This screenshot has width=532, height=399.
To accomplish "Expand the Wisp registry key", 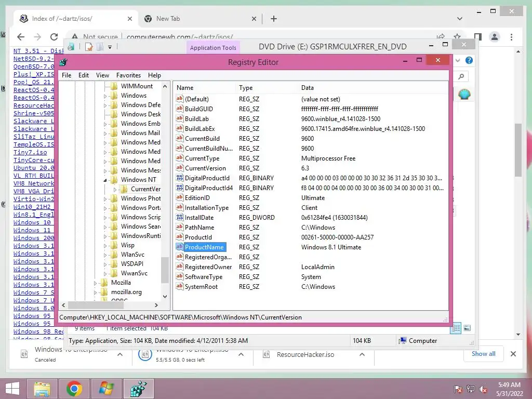I will coord(105,246).
